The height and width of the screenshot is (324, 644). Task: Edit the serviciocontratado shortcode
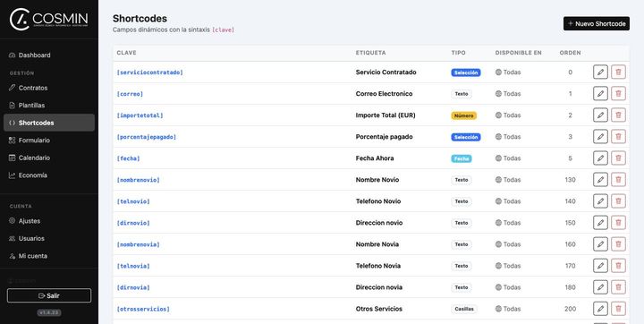(600, 72)
